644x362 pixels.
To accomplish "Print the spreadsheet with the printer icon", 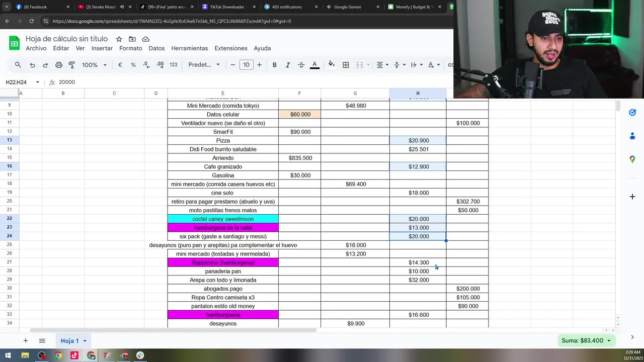I will click(59, 65).
